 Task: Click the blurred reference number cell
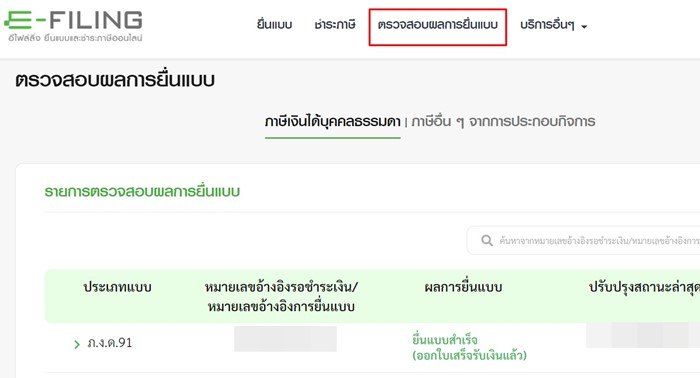pos(285,339)
